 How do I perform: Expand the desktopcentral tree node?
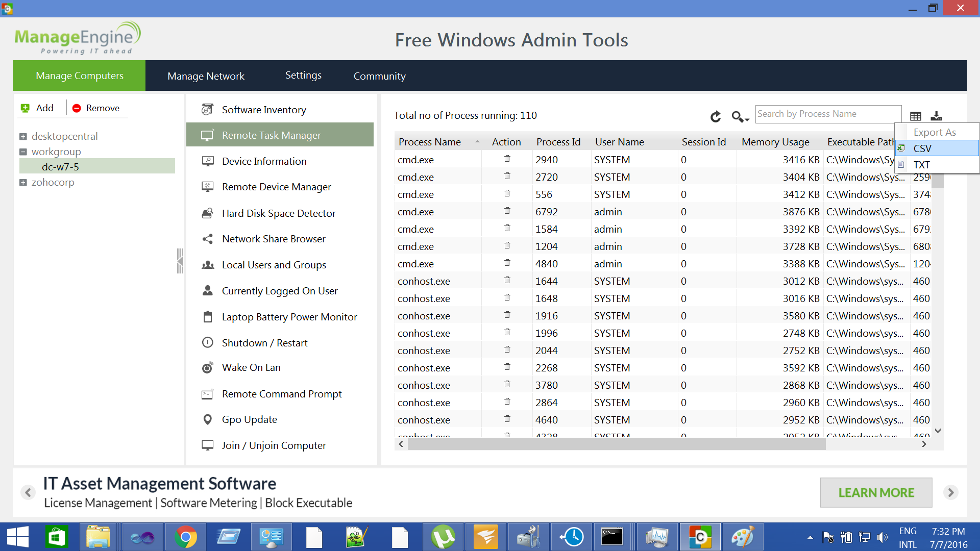click(23, 137)
